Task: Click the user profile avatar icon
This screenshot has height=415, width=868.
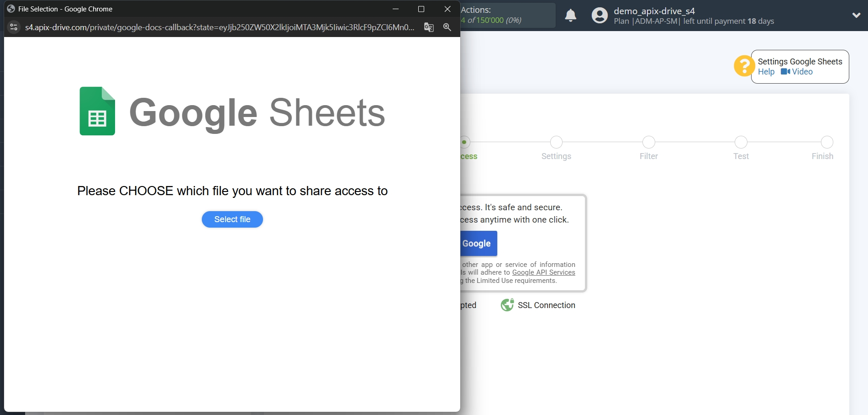Action: coord(600,16)
